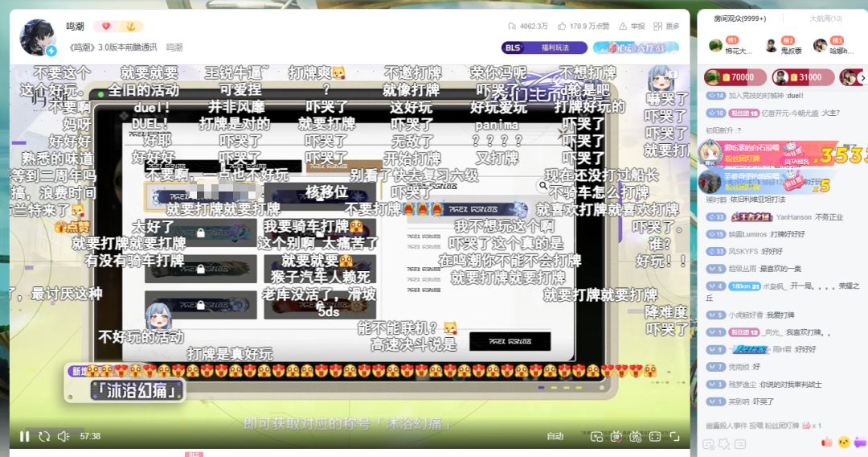Click the 31000 gift ranking pill
Image resolution: width=868 pixels, height=457 pixels.
pyautogui.click(x=803, y=77)
